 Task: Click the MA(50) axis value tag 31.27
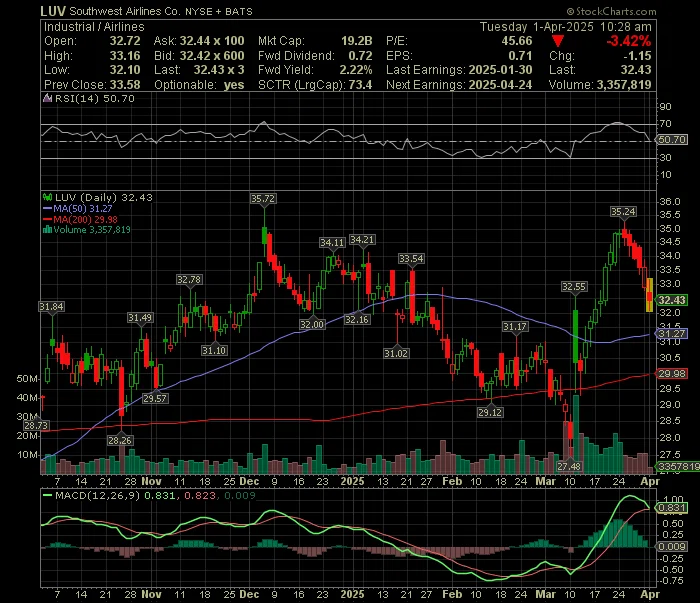pyautogui.click(x=672, y=334)
